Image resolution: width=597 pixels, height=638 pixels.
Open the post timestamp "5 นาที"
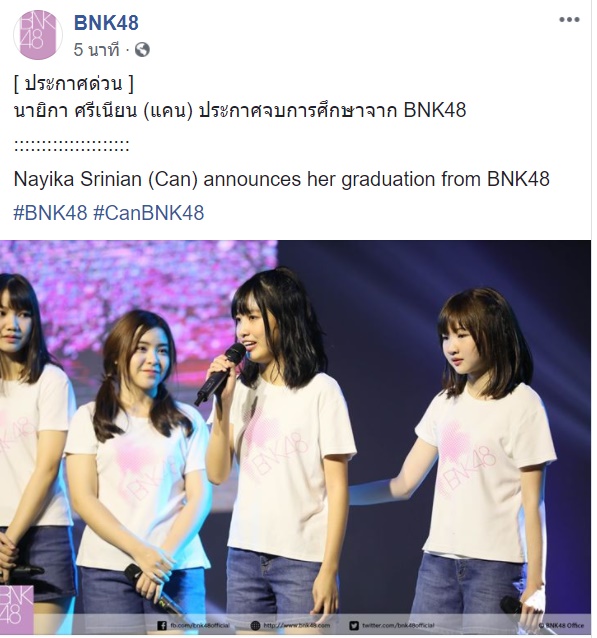click(96, 50)
